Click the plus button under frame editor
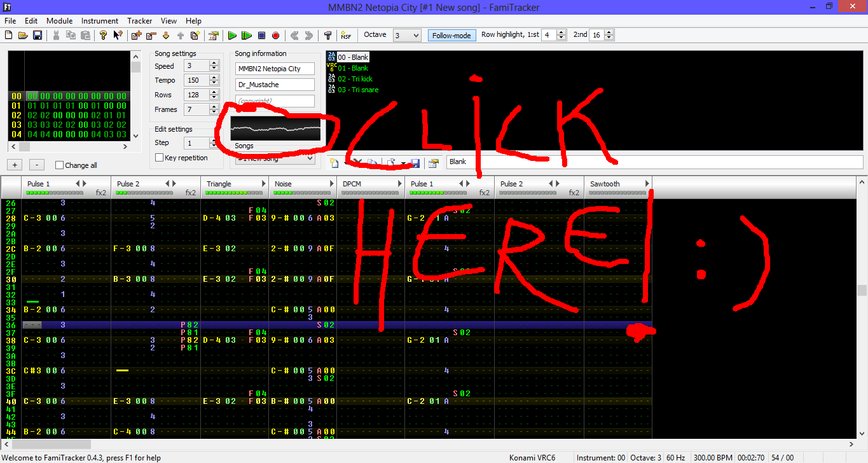Viewport: 868px width, 463px height. click(x=16, y=165)
